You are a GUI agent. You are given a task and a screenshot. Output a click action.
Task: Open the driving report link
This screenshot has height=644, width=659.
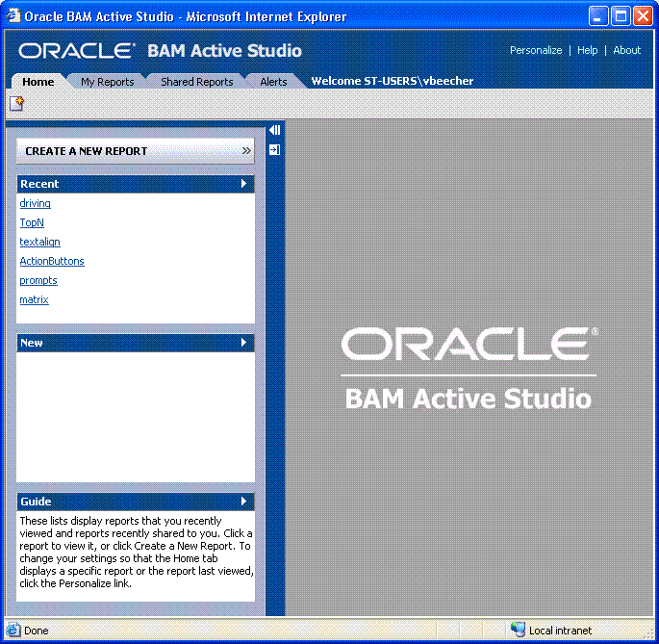[36, 203]
